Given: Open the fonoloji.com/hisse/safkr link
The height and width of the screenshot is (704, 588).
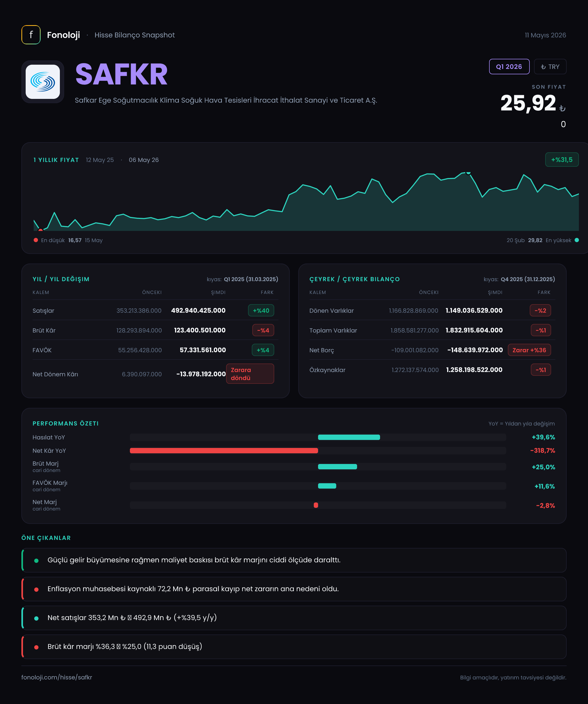Looking at the screenshot, I should click(57, 677).
